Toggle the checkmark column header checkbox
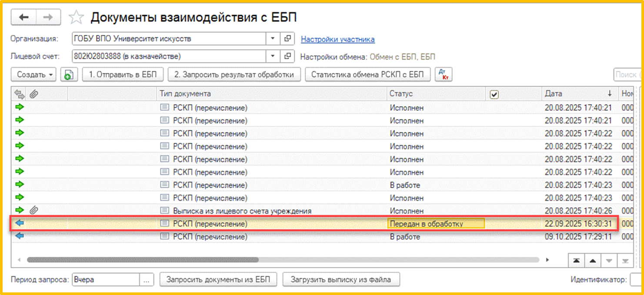Viewport: 644px width, 295px height. pos(494,94)
